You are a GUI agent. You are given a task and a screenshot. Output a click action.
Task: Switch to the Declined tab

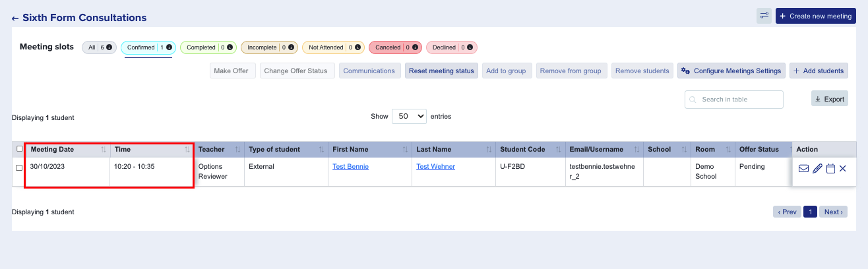452,47
